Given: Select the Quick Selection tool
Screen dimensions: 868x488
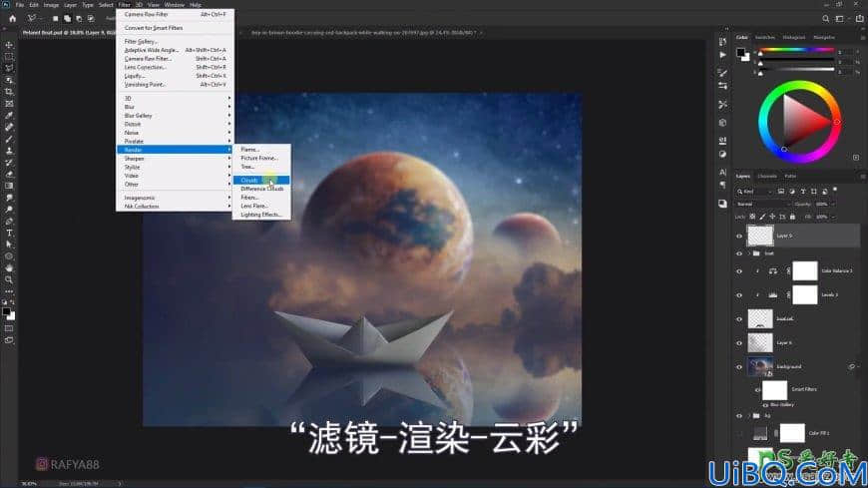Looking at the screenshot, I should [9, 80].
